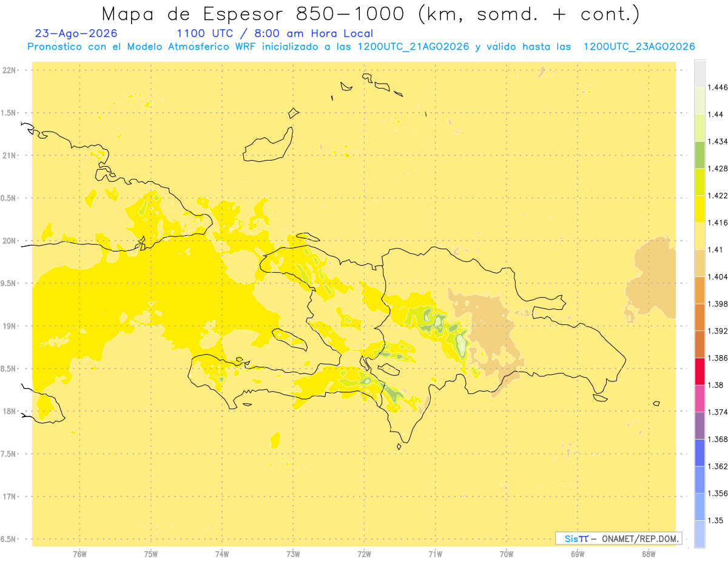Click the legend value "1.392"
The image size is (728, 562).
click(x=718, y=331)
